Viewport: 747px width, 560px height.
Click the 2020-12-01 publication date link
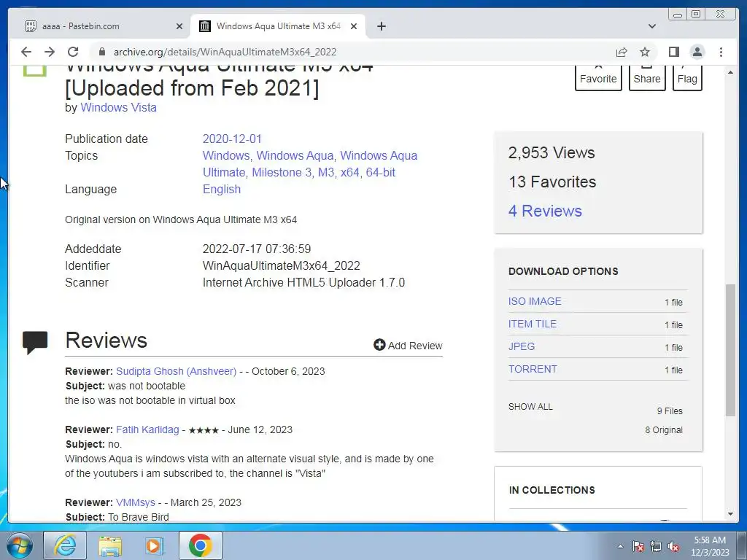point(232,139)
